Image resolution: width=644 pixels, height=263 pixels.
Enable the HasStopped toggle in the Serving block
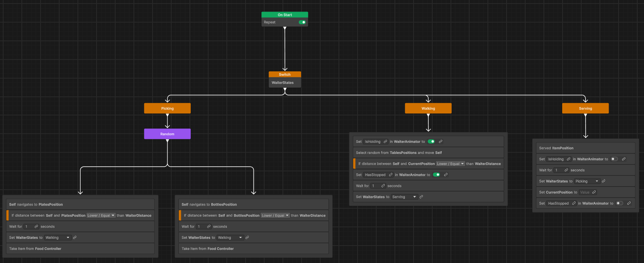point(619,203)
